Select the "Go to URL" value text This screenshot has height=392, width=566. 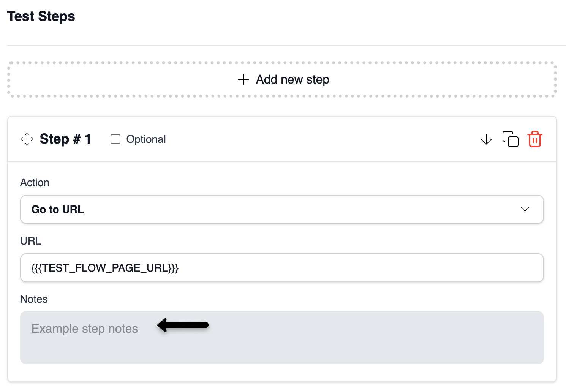[58, 209]
